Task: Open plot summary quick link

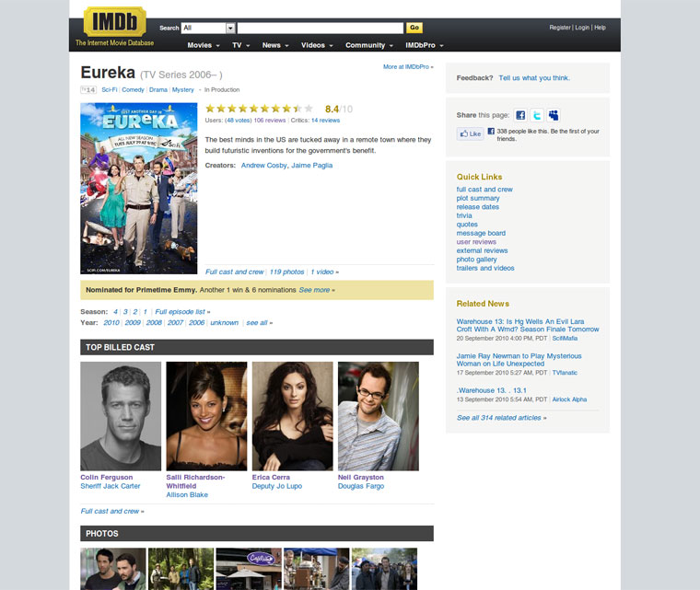Action: (478, 198)
